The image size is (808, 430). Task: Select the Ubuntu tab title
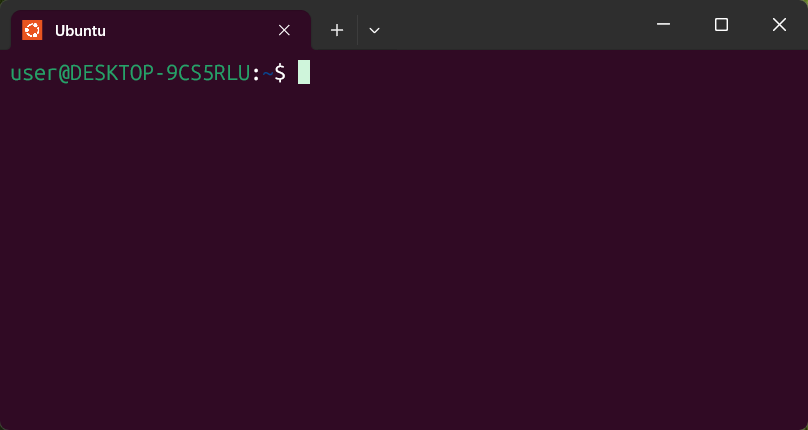[x=80, y=31]
